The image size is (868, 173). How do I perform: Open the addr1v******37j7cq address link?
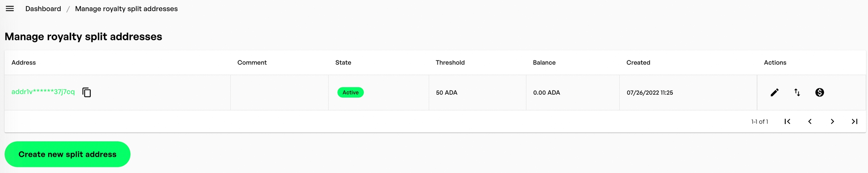click(43, 92)
